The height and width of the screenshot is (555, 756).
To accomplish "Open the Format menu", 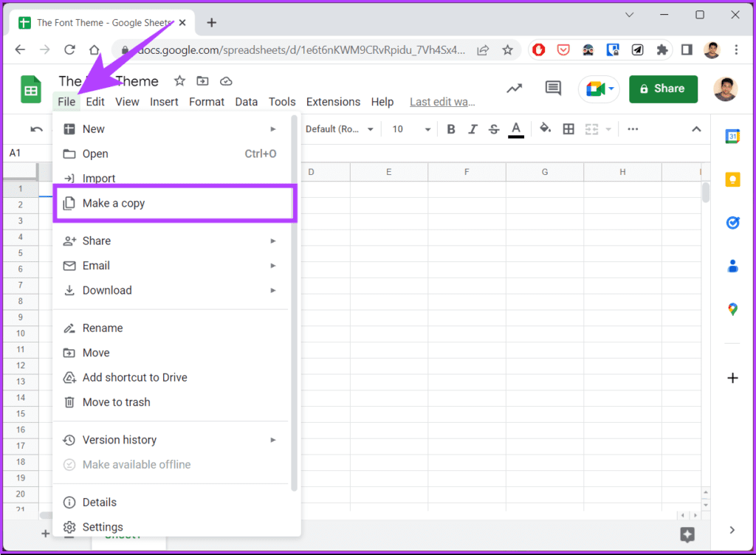I will [x=207, y=102].
